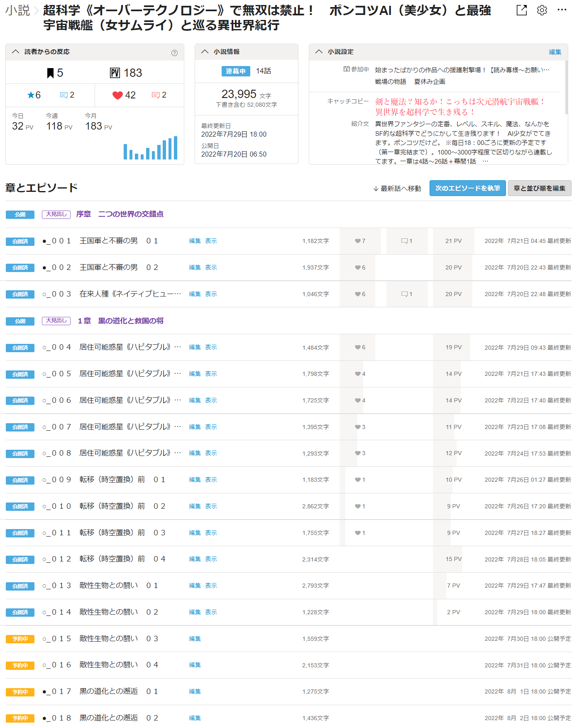
Task: Toggle 予約中 status badge of episode 015
Action: 20,639
